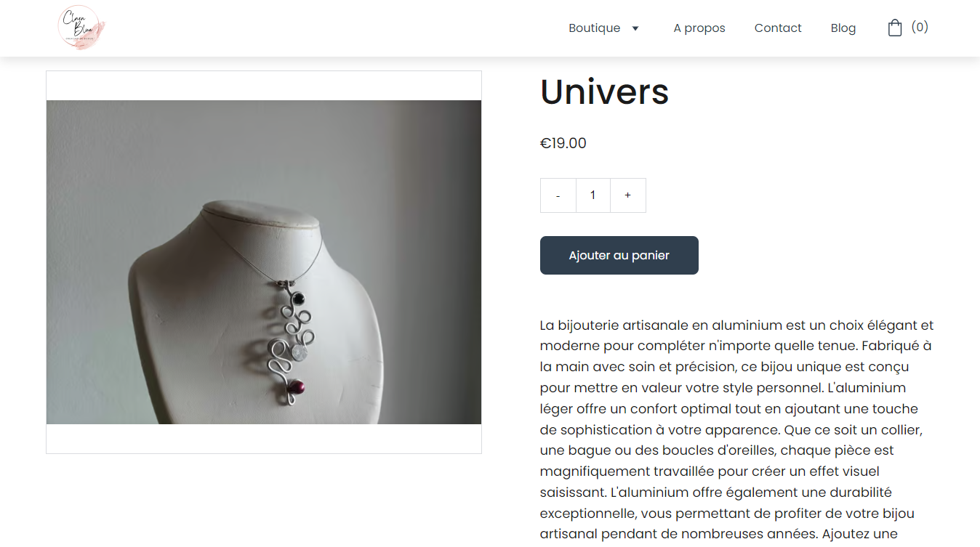
Task: Click the red bead on the pendant
Action: (297, 389)
